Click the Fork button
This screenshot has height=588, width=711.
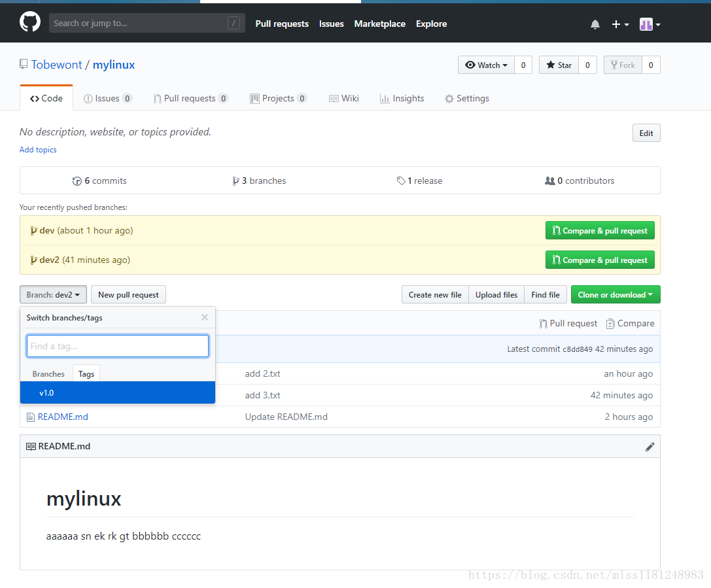tap(623, 65)
